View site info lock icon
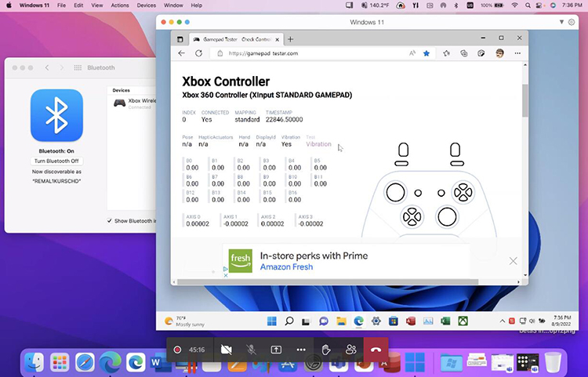Viewport: 588px width, 377px height. (220, 53)
